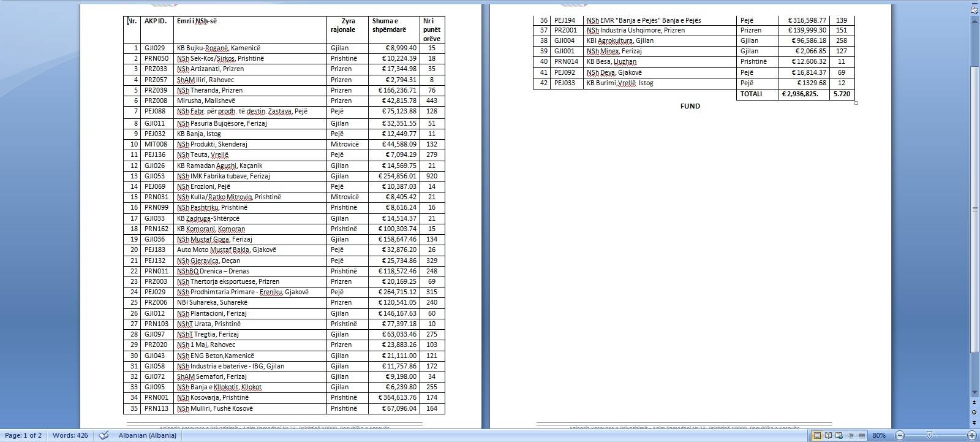Open zoom dialog via 80% label

click(x=879, y=435)
